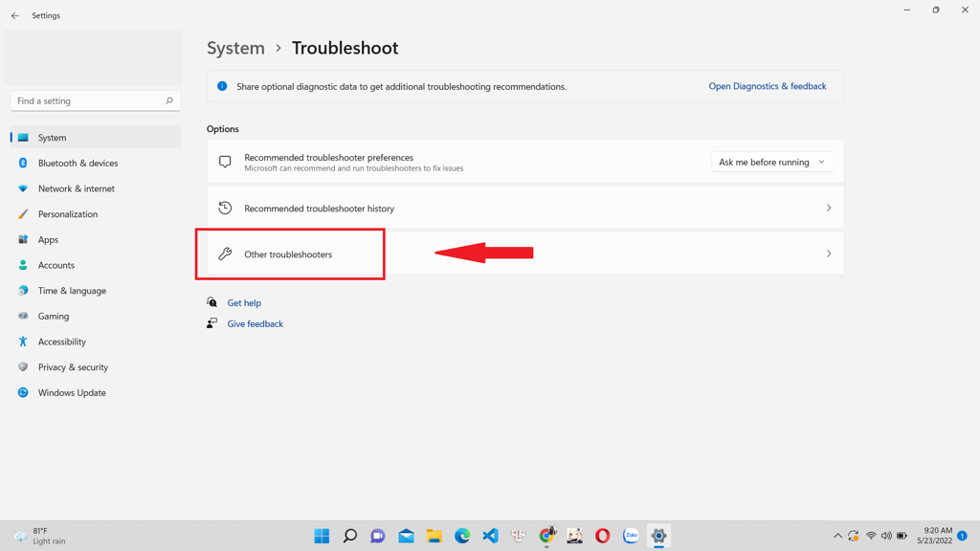Image resolution: width=980 pixels, height=551 pixels.
Task: Click the Gaming controller icon
Action: [x=23, y=316]
